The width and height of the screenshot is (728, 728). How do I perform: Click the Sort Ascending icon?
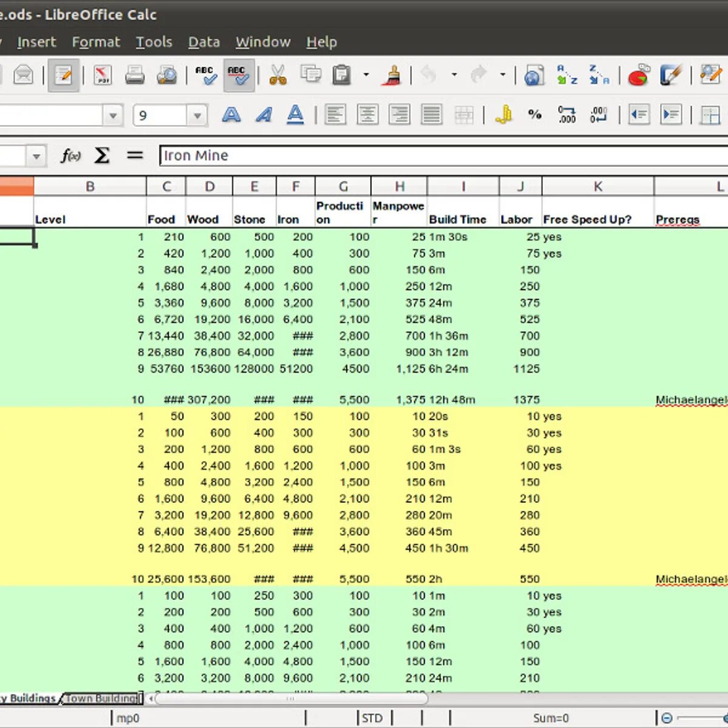(x=567, y=75)
